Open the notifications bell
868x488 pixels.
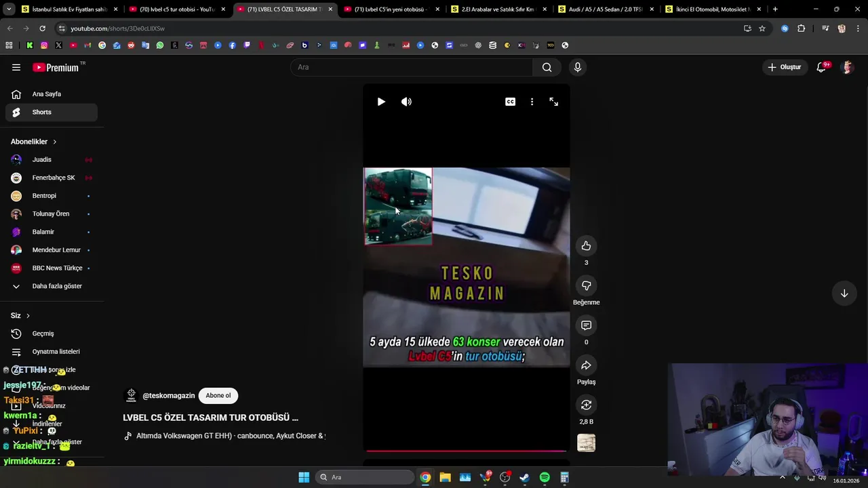click(x=821, y=67)
